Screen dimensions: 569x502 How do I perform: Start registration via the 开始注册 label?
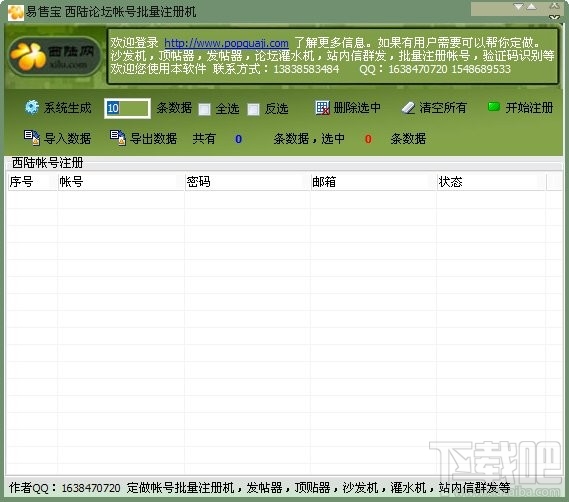tap(529, 107)
